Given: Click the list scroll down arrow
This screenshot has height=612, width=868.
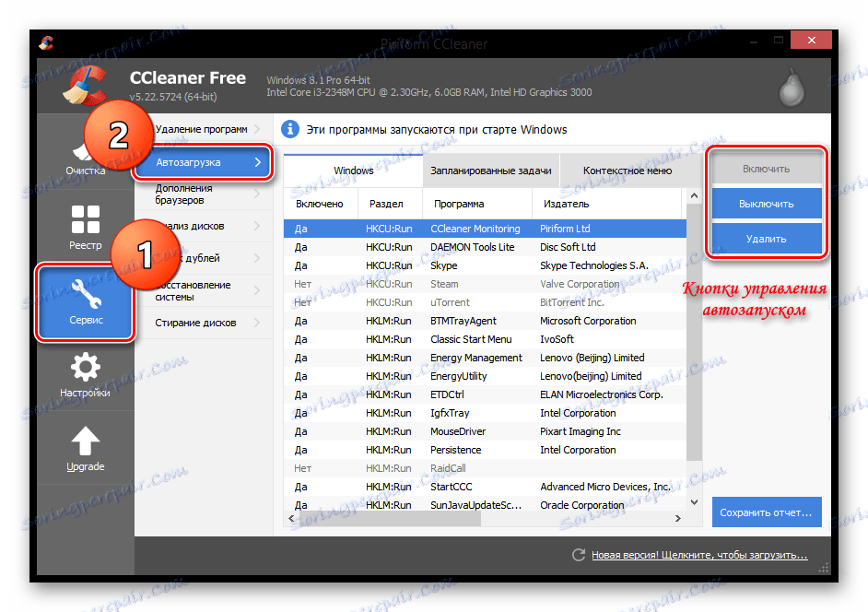Looking at the screenshot, I should (694, 502).
